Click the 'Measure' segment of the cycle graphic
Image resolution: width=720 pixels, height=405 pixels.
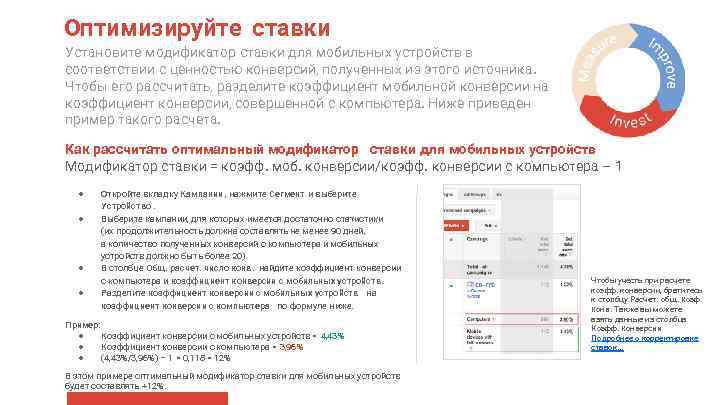pyautogui.click(x=596, y=56)
